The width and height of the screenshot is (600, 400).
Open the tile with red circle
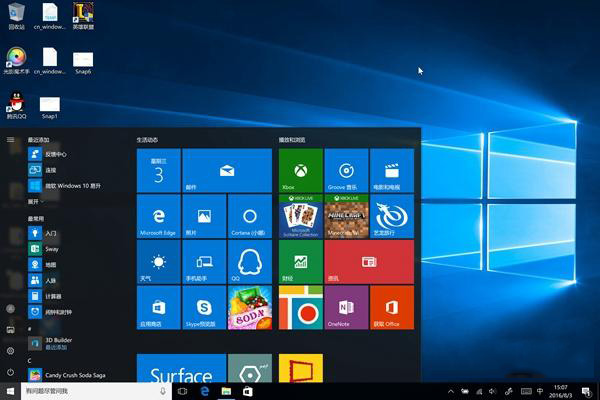[x=301, y=307]
